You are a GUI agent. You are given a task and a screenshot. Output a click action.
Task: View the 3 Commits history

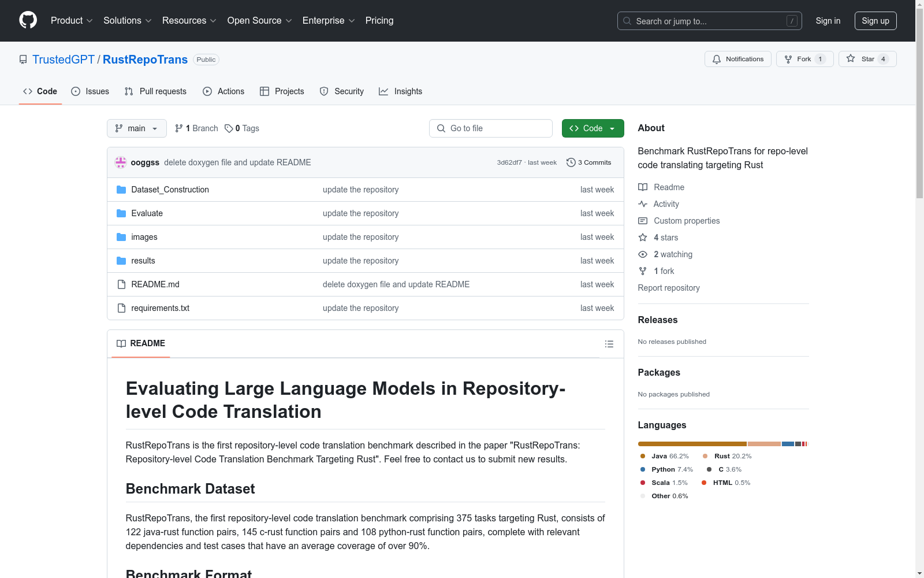coord(589,162)
